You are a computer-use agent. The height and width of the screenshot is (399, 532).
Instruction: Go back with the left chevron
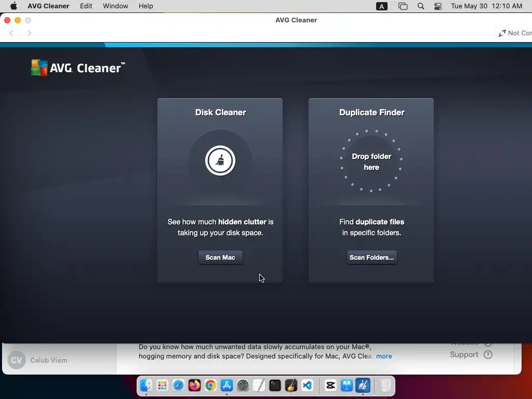11,33
